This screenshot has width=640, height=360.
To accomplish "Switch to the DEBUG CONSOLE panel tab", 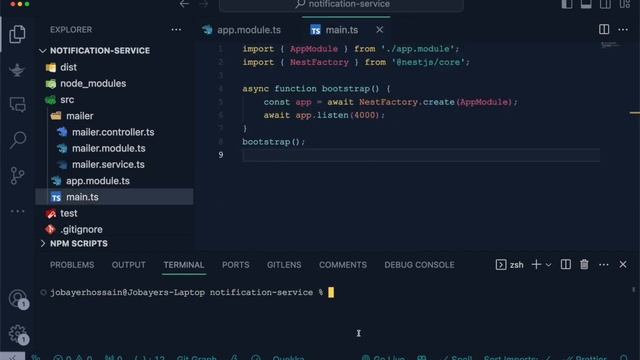I will point(419,265).
